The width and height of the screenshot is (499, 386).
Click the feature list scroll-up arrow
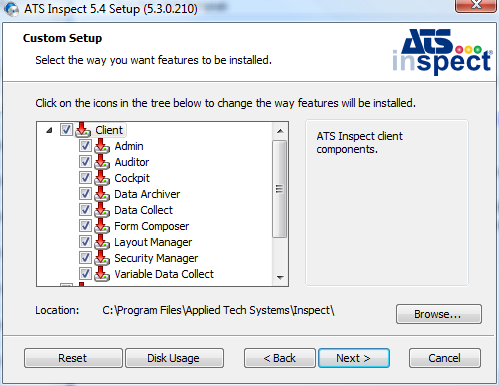(280, 131)
